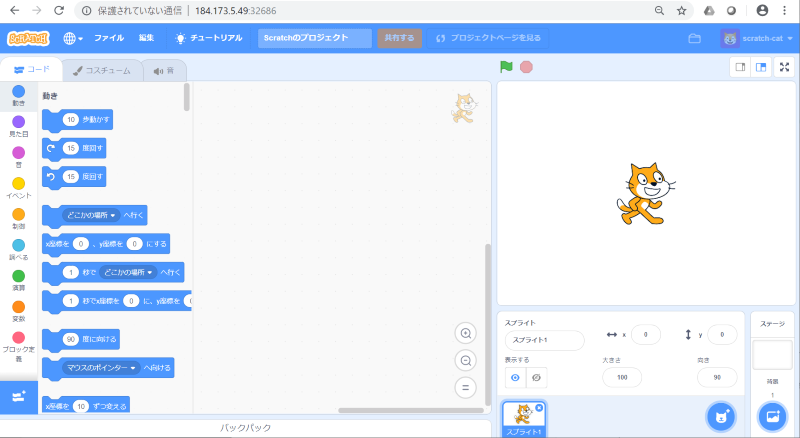This screenshot has height=438, width=800.
Task: Select the スプライト1 thumbnail
Action: point(524,419)
